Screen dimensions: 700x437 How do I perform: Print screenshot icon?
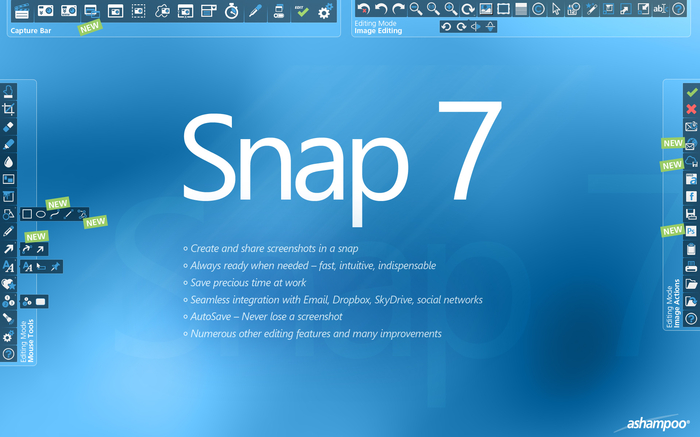click(692, 266)
